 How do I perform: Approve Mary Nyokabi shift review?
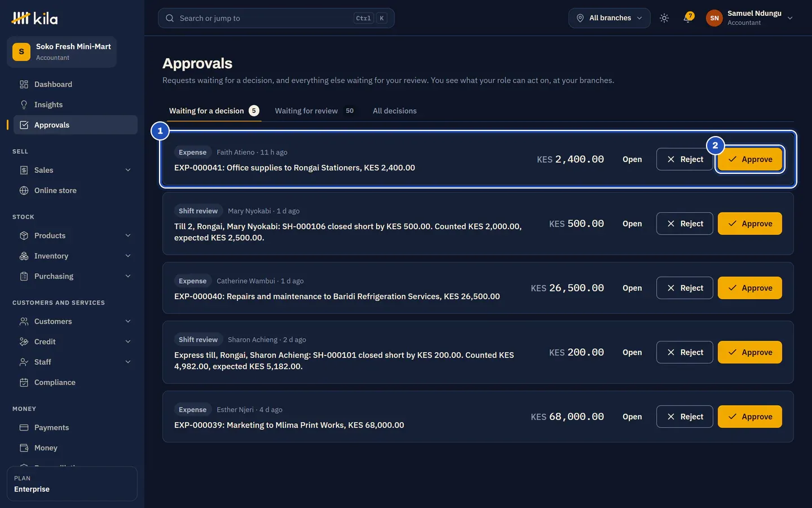tap(750, 224)
